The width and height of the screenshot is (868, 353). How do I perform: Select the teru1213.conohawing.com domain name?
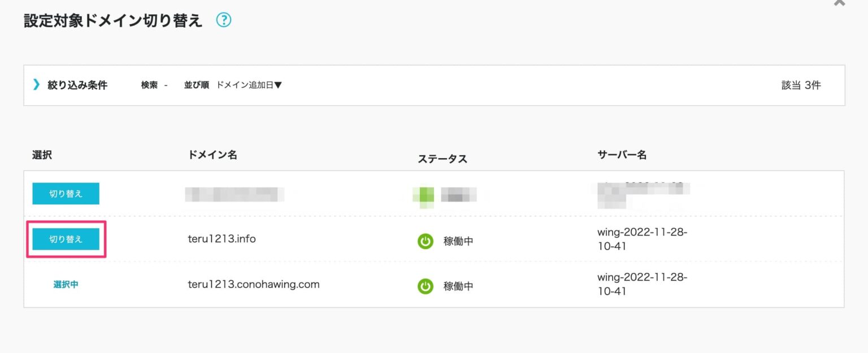click(x=253, y=284)
